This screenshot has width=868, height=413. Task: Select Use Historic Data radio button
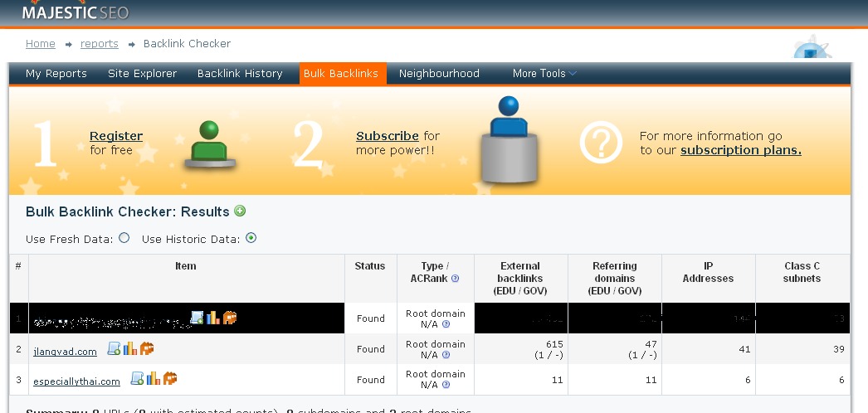pyautogui.click(x=251, y=238)
